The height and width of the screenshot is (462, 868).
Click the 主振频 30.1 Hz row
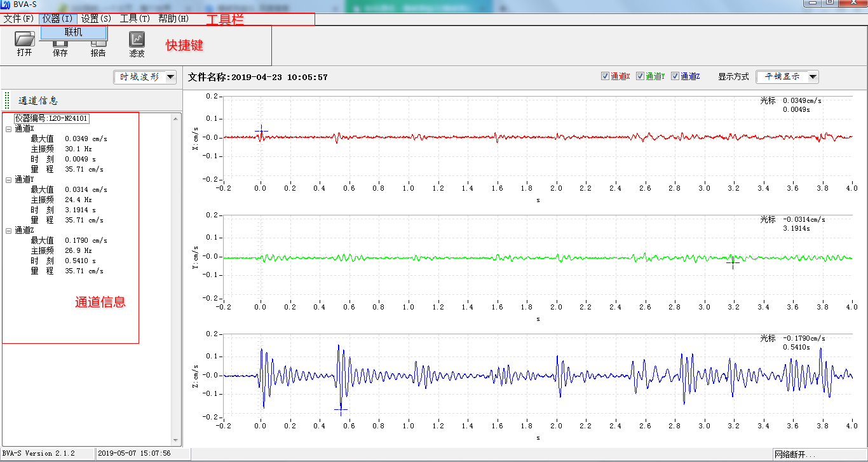point(62,149)
